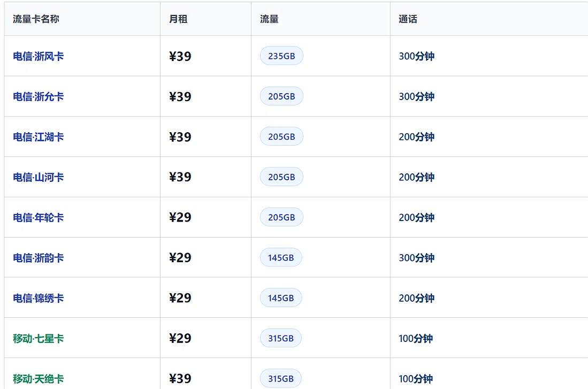The height and width of the screenshot is (389, 588).
Task: Click the 月租 column header
Action: (x=178, y=19)
